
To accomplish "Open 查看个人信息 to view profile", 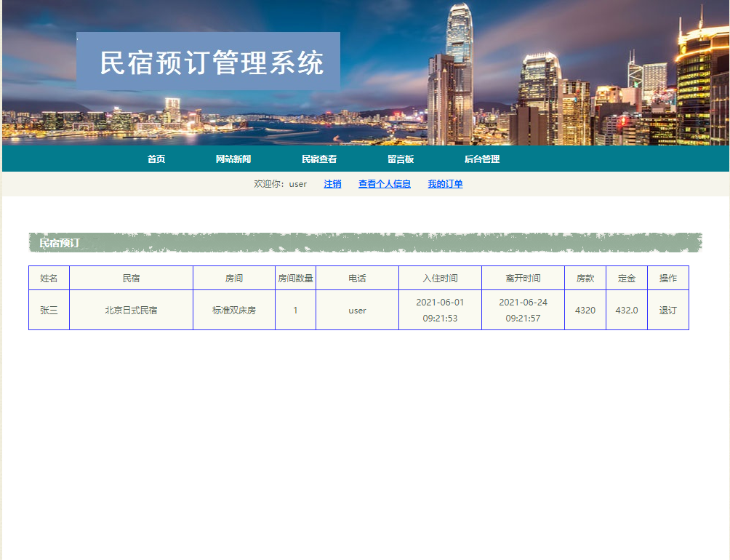I will (x=384, y=184).
